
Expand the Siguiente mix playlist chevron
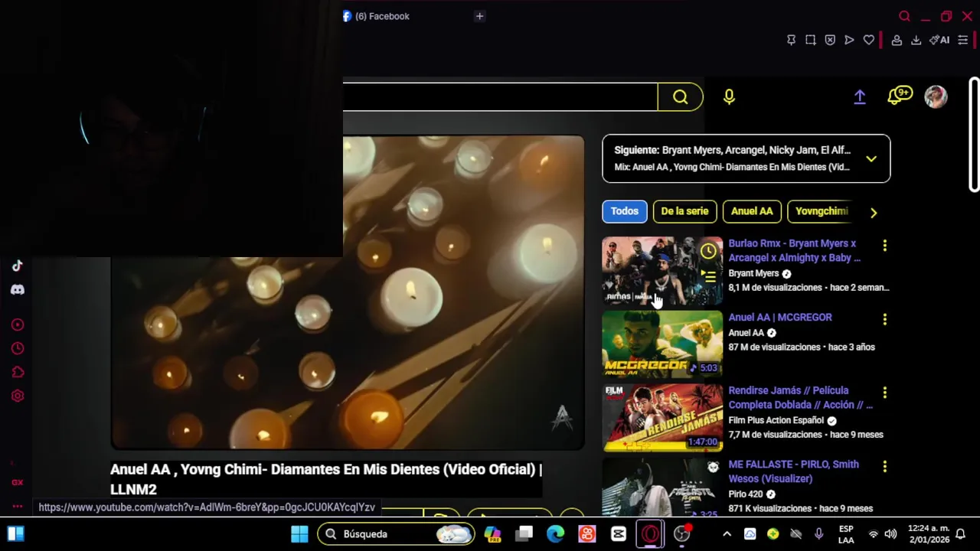click(x=871, y=158)
